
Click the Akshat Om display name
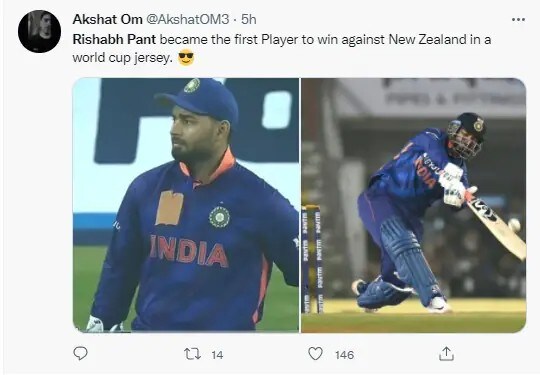pyautogui.click(x=107, y=19)
